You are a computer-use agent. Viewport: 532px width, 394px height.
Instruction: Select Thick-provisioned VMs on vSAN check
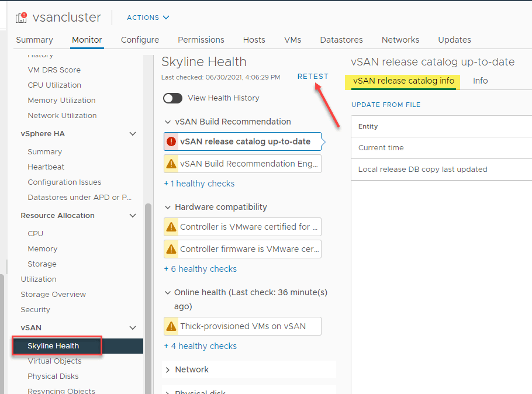point(242,326)
